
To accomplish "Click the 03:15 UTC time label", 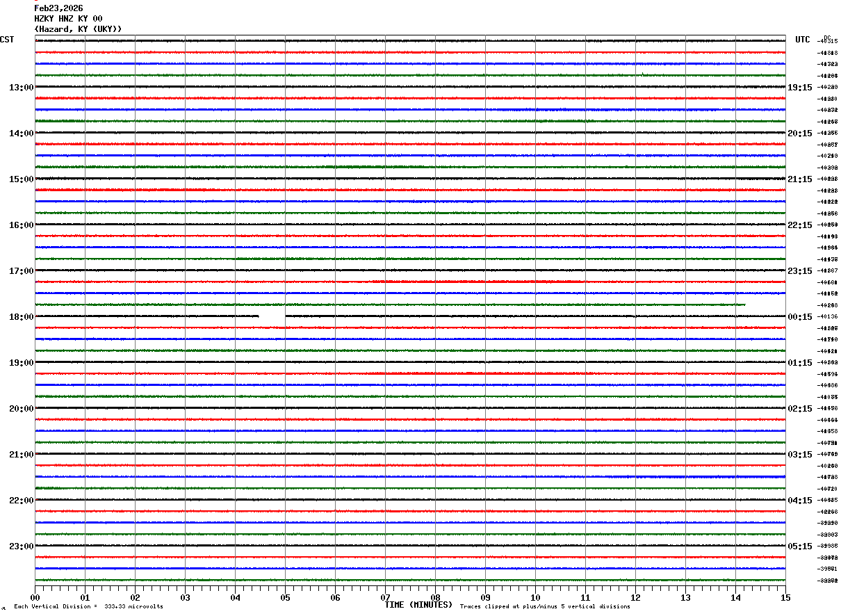I will click(x=799, y=455).
